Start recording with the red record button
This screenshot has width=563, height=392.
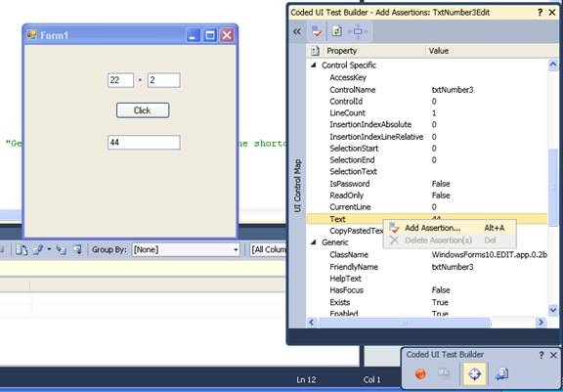pyautogui.click(x=420, y=374)
